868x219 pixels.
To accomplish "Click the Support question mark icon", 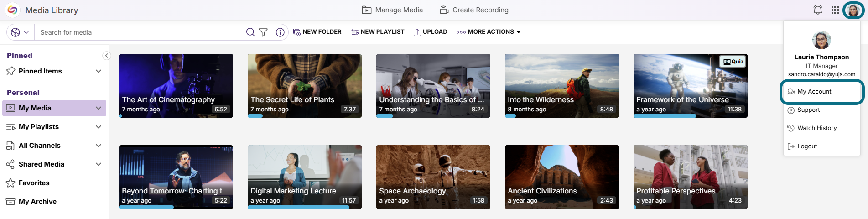I will point(791,110).
